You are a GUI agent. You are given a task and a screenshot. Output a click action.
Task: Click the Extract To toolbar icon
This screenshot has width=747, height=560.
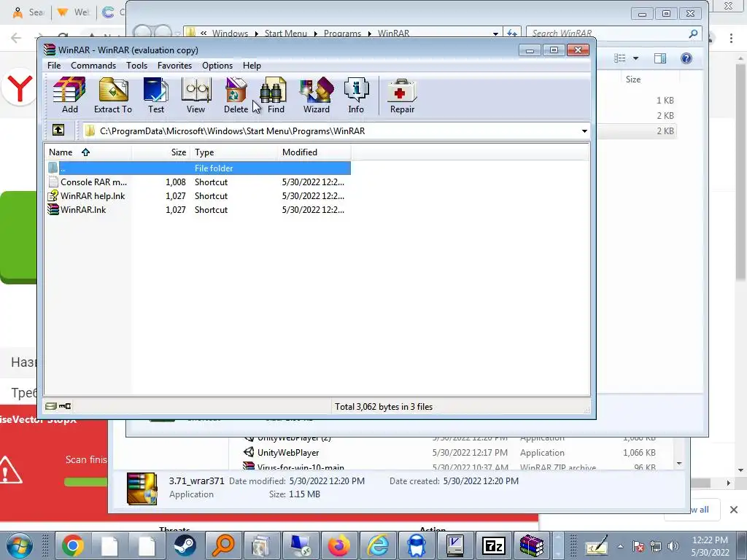113,96
